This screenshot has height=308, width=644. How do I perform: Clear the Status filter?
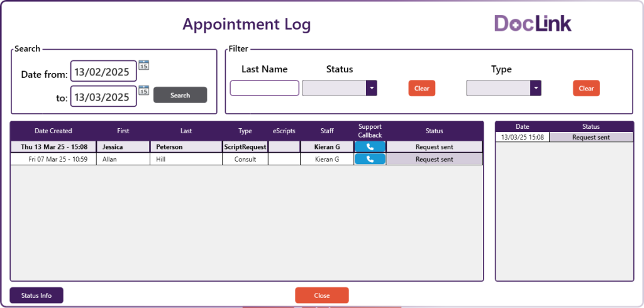pyautogui.click(x=422, y=88)
